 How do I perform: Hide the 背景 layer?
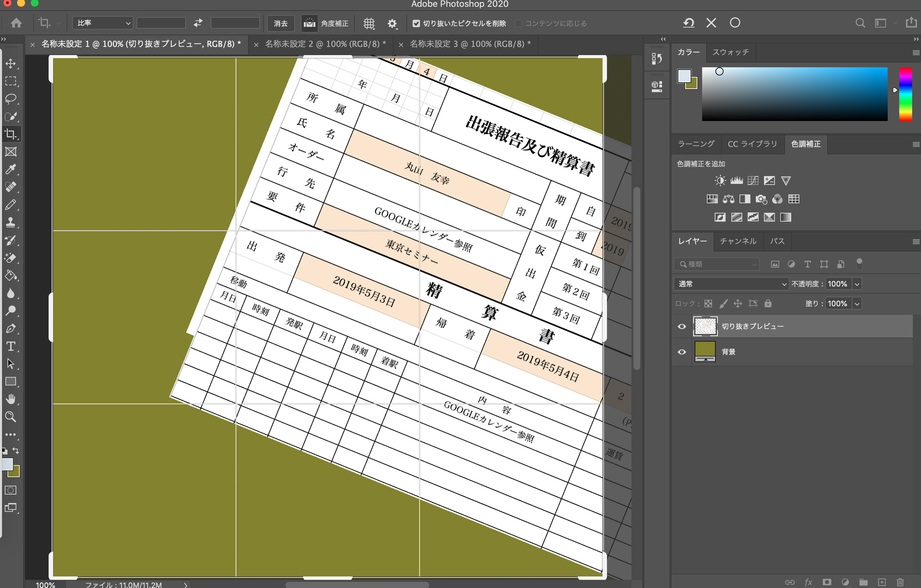click(x=681, y=352)
